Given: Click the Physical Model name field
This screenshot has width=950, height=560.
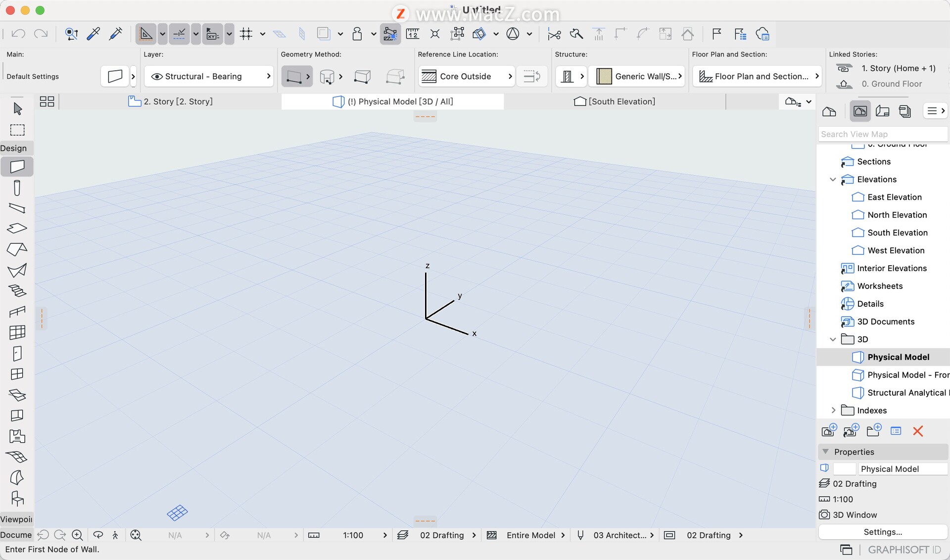Looking at the screenshot, I should coord(902,468).
